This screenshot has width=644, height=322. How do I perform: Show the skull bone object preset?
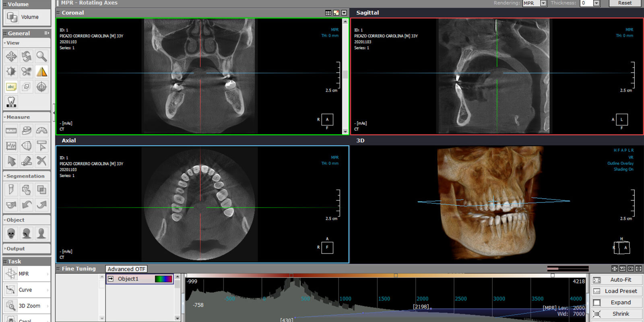point(11,233)
